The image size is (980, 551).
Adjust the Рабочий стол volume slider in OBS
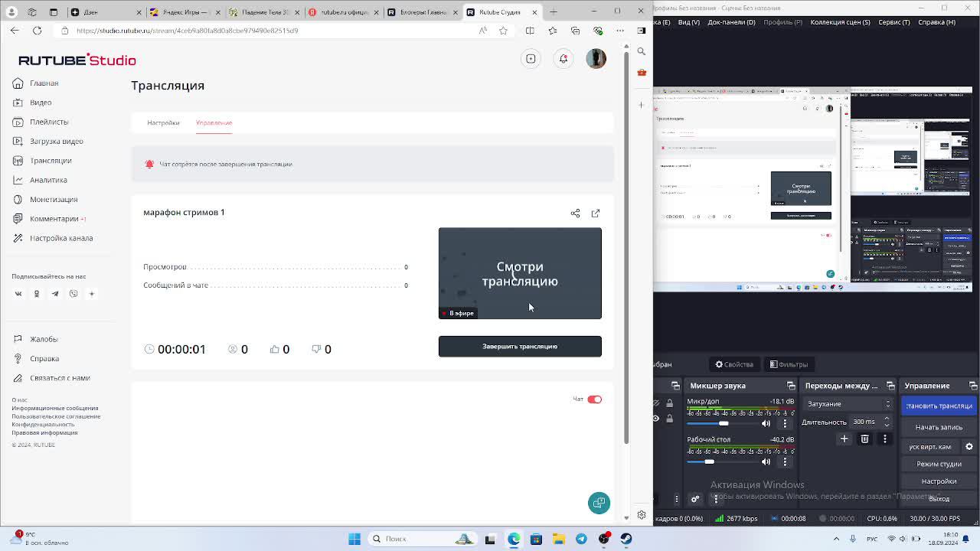tap(709, 461)
